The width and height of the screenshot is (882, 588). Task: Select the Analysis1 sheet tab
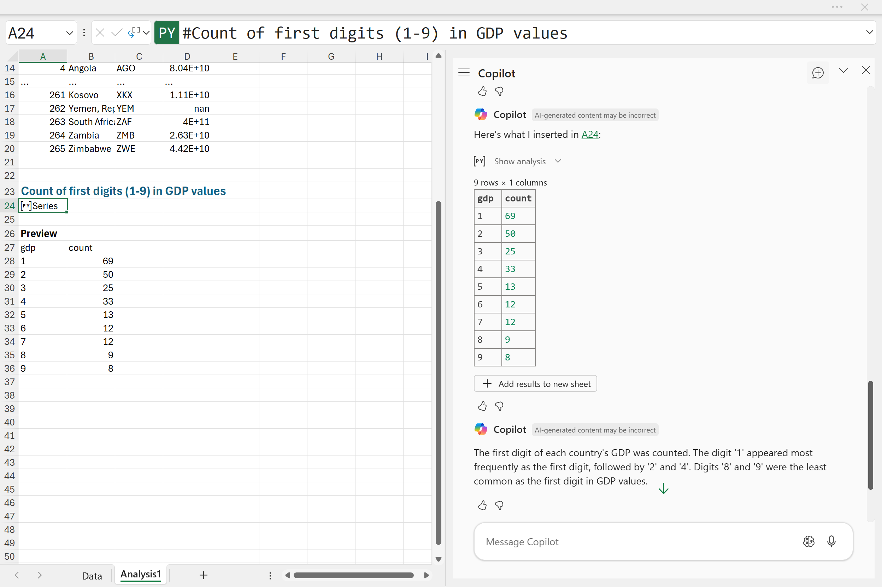click(140, 575)
